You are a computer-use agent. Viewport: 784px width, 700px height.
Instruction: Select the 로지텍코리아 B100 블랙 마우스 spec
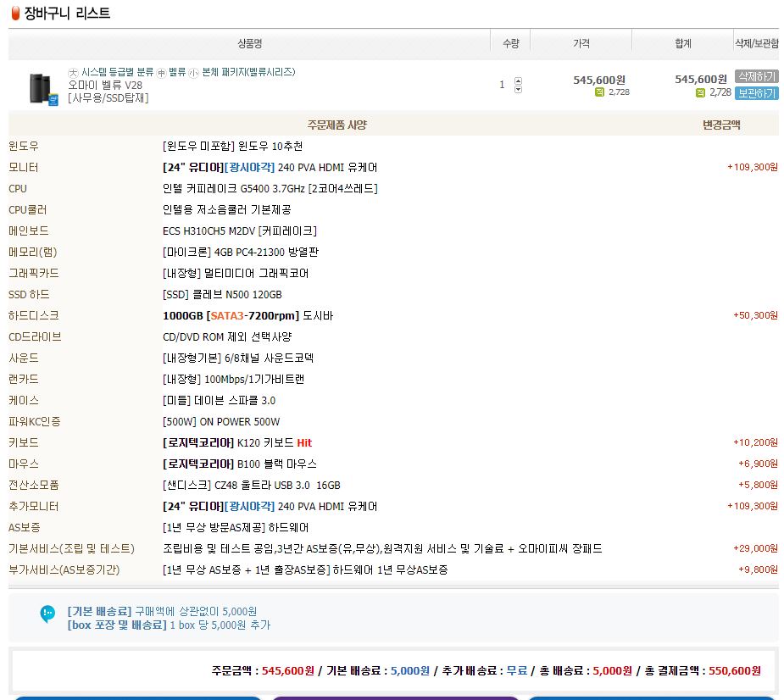click(240, 464)
